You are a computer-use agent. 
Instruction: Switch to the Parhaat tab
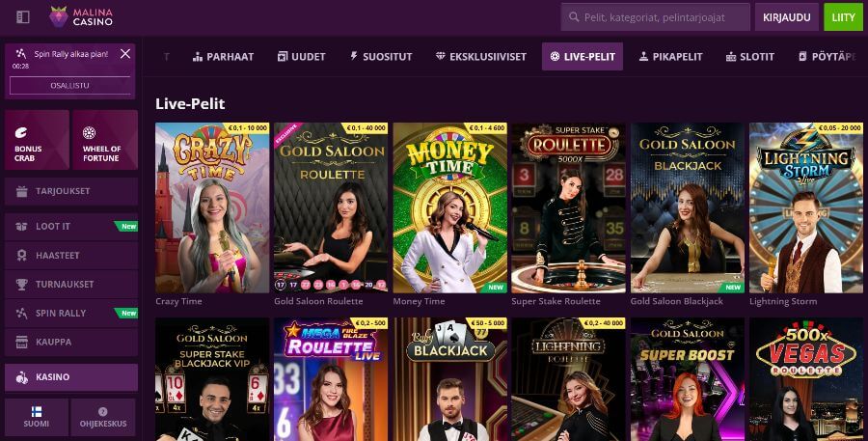pyautogui.click(x=223, y=57)
